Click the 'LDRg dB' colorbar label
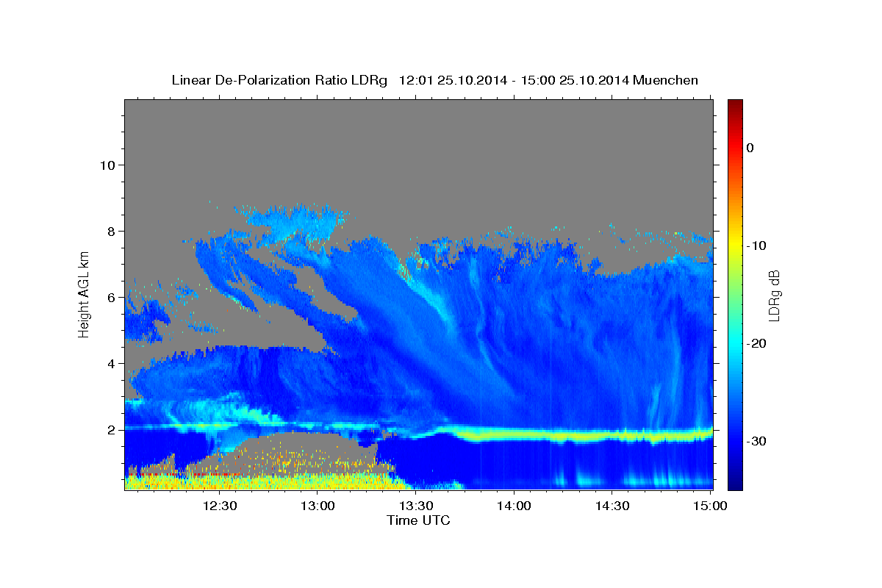The width and height of the screenshot is (882, 588). 774,295
